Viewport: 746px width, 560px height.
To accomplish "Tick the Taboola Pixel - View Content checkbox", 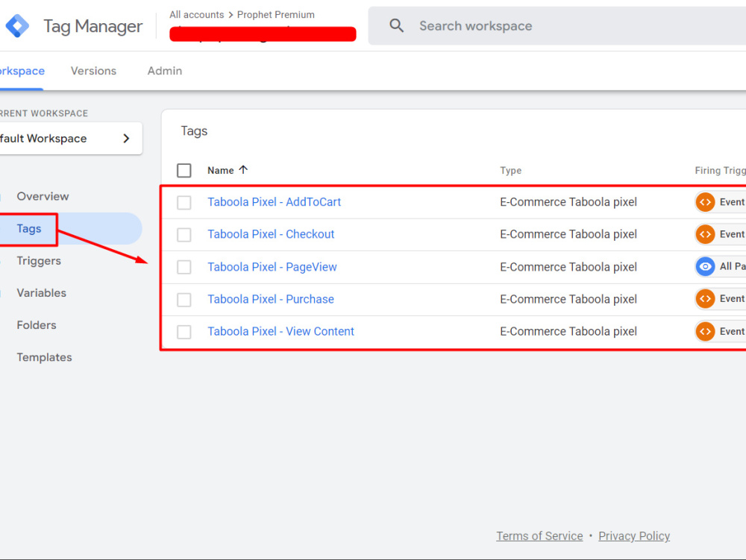I will pyautogui.click(x=184, y=332).
